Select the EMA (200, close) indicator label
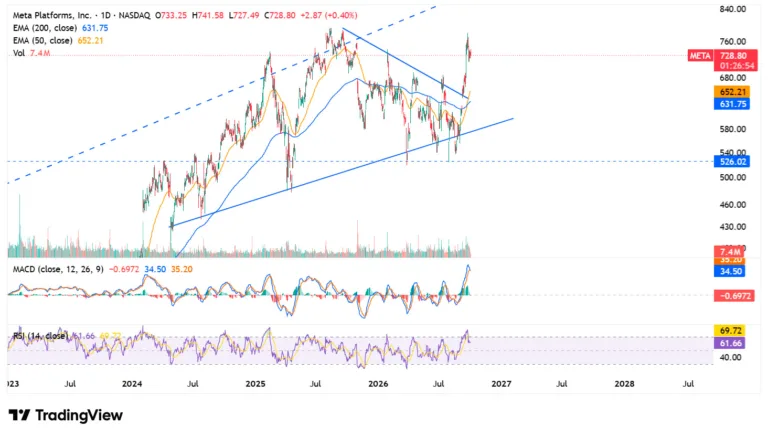The width and height of the screenshot is (768, 437). tap(45, 28)
